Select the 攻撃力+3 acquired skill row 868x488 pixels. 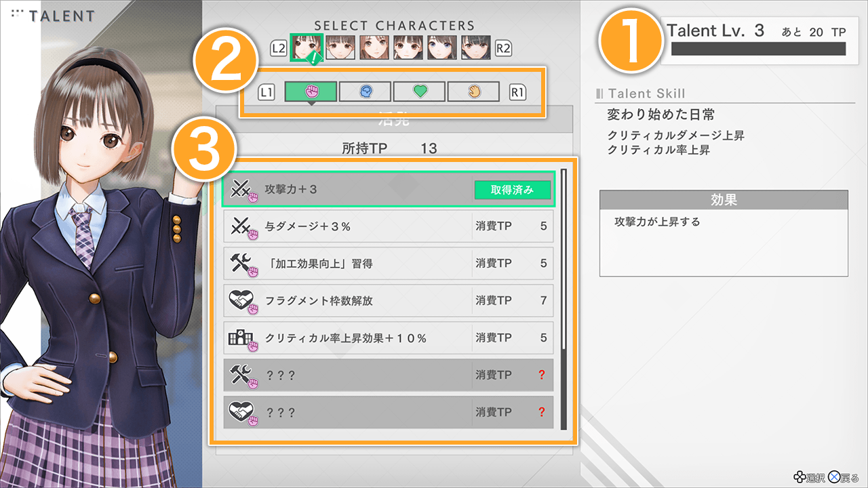tap(389, 190)
